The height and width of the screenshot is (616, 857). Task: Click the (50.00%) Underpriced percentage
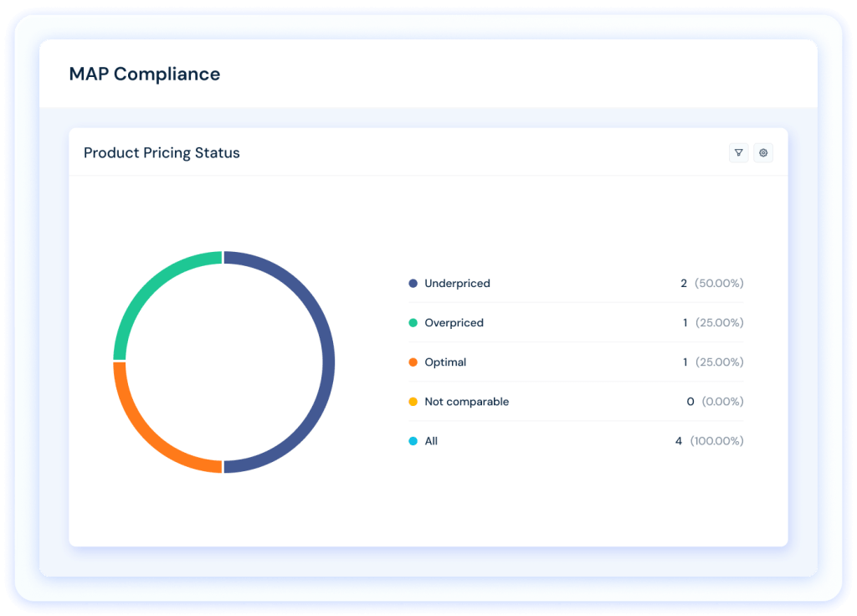pos(719,283)
